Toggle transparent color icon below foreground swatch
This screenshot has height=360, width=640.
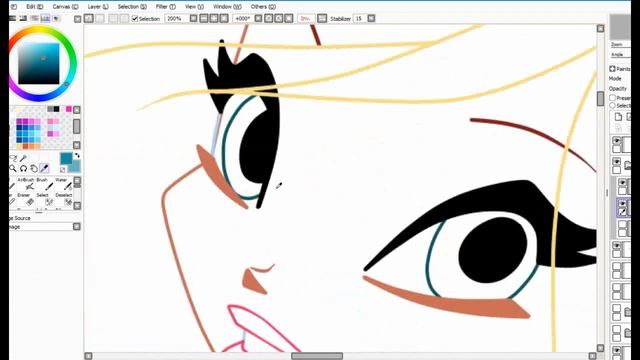(x=62, y=169)
